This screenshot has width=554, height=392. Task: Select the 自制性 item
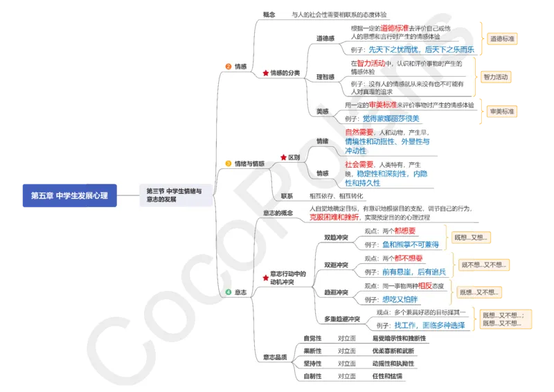pos(312,376)
